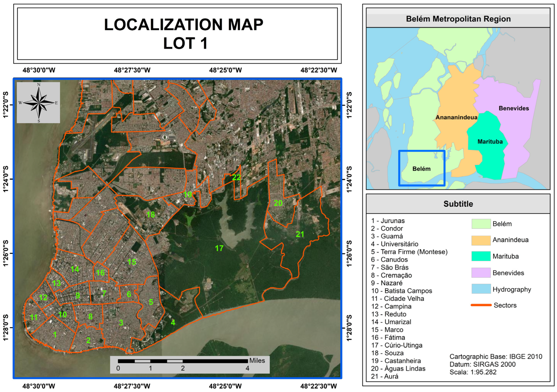This screenshot has height=392, width=557.
Task: Click the compass rose icon
Action: coord(39,103)
